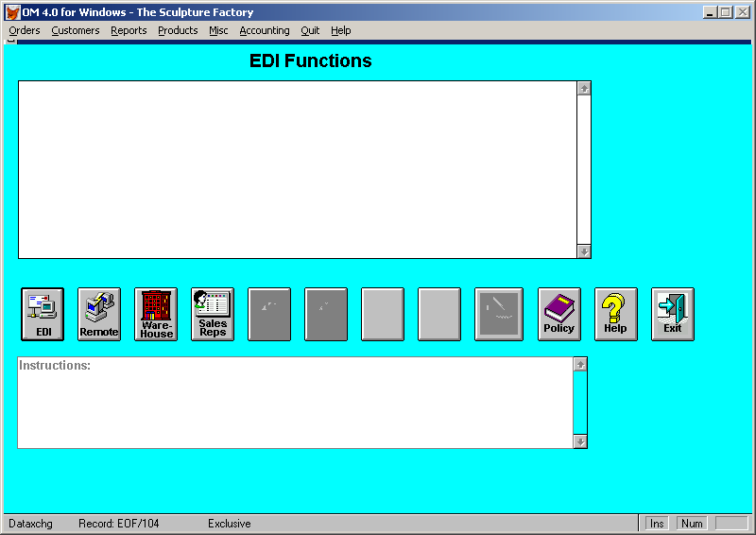
Task: Open the Customers menu
Action: click(x=76, y=30)
